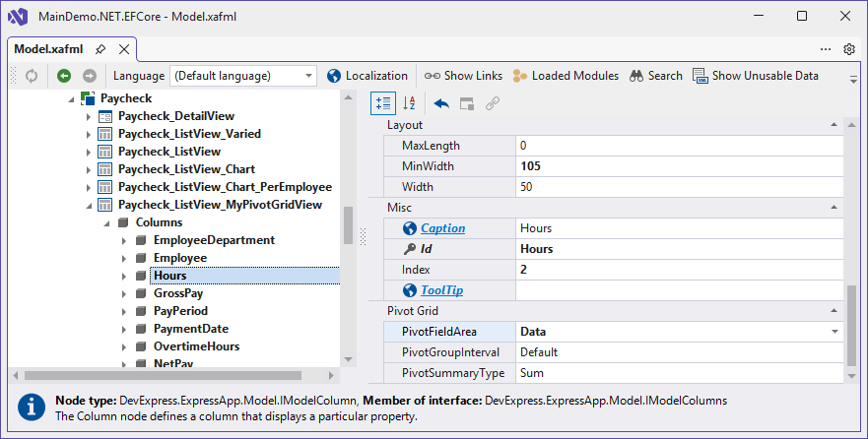Click the Visual Studio logo in title bar
The height and width of the screenshot is (439, 868).
[x=18, y=17]
